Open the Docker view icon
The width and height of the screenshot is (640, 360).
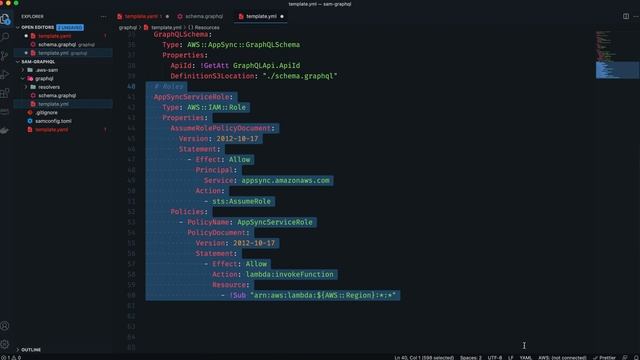[x=5, y=131]
